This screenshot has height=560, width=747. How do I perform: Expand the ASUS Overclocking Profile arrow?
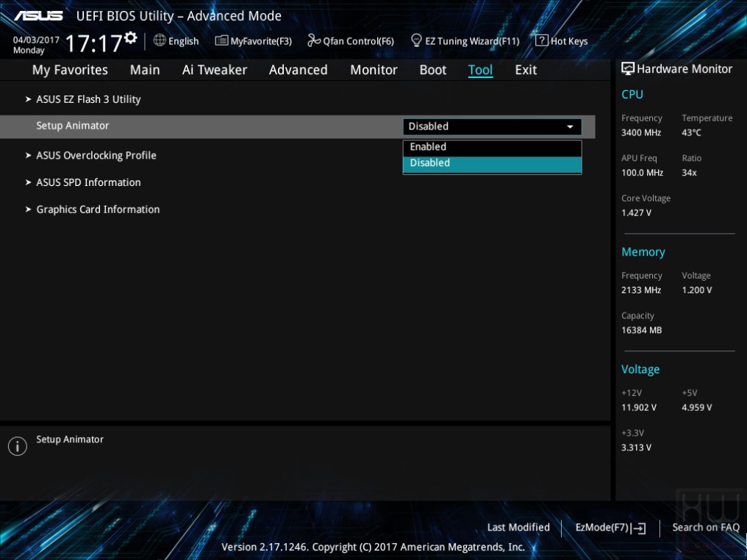(x=28, y=155)
